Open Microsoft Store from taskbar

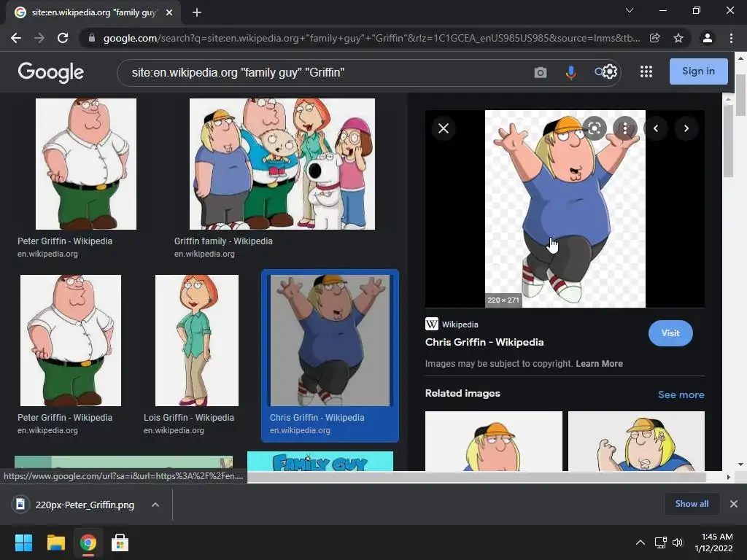(120, 542)
